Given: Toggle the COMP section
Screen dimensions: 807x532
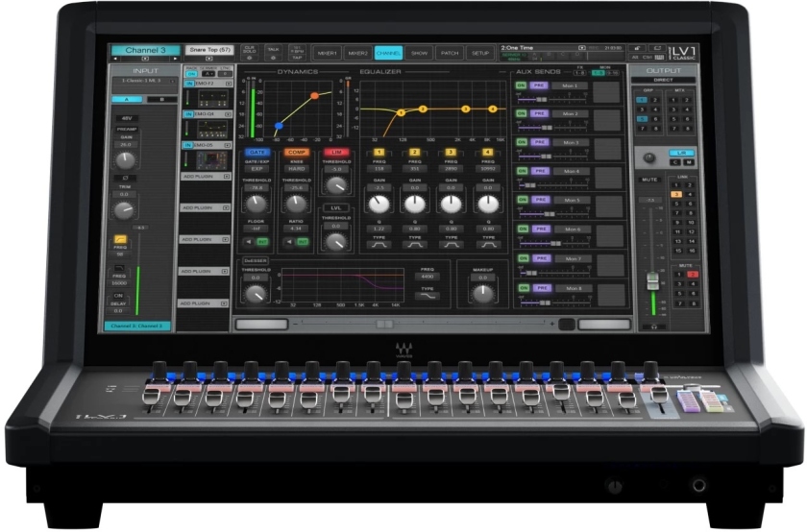Looking at the screenshot, I should pyautogui.click(x=297, y=153).
